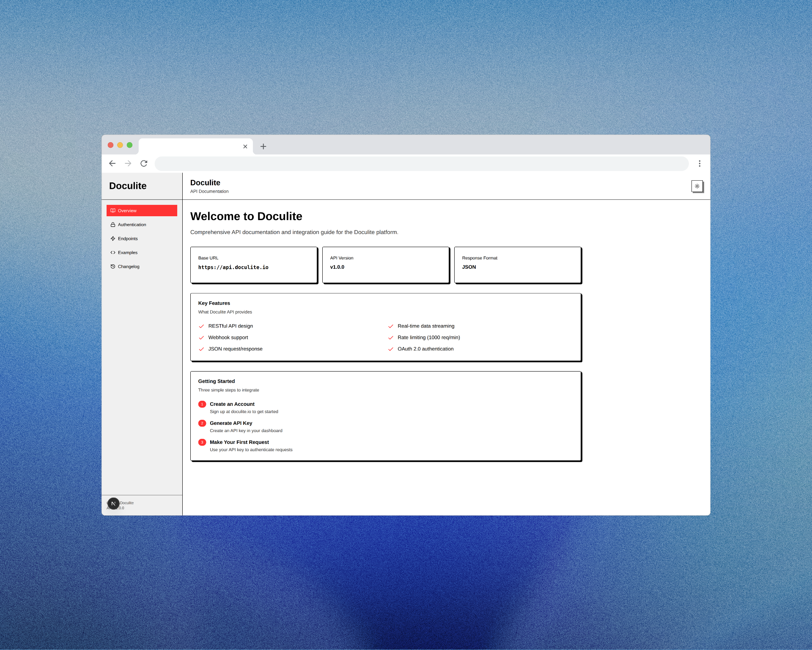Open the browser menu with three dots
Image resolution: width=812 pixels, height=650 pixels.
(700, 163)
